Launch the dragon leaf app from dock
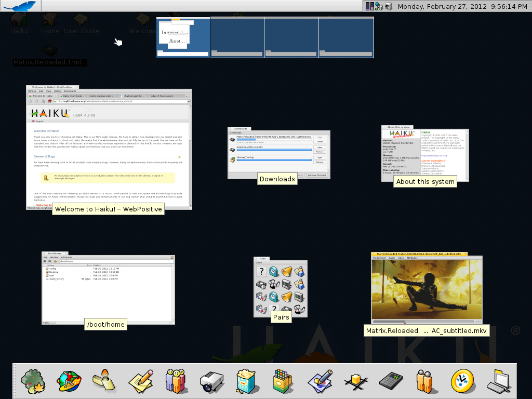This screenshot has height=399, width=532. tap(33, 381)
